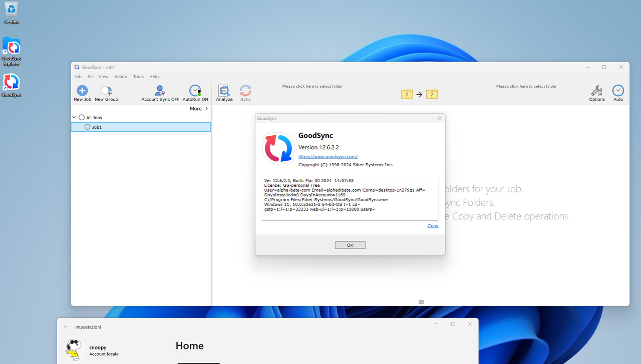Click the Analyze toolbar icon

(x=224, y=93)
